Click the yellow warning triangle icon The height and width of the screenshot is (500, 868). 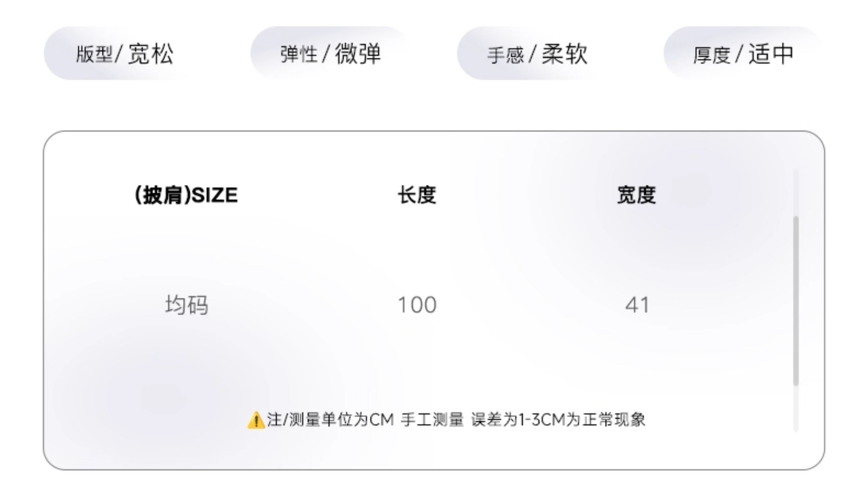click(256, 420)
